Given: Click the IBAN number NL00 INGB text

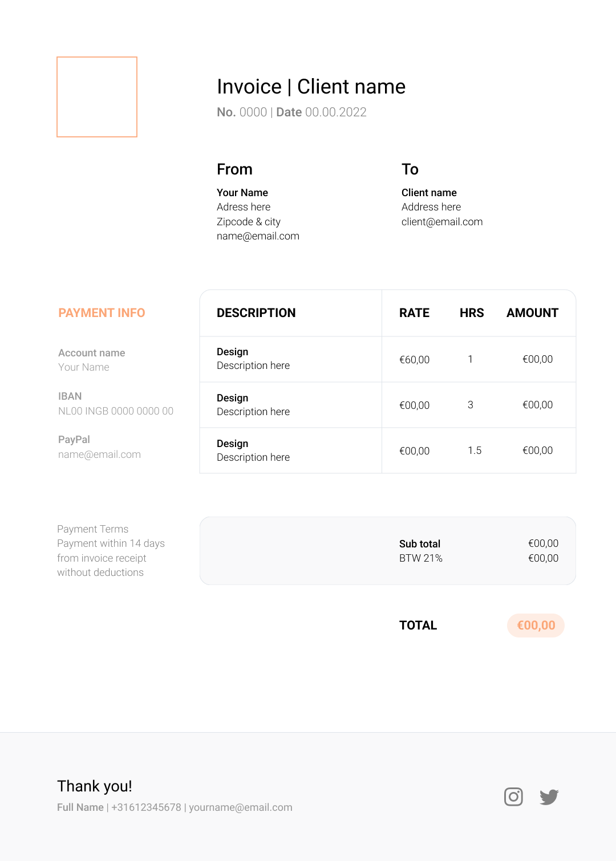Looking at the screenshot, I should (x=116, y=411).
